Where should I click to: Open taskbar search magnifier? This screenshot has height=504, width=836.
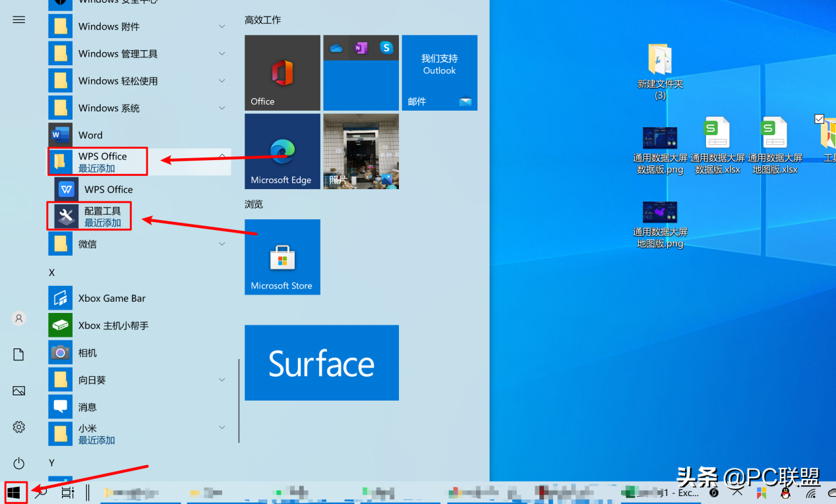pos(41,492)
